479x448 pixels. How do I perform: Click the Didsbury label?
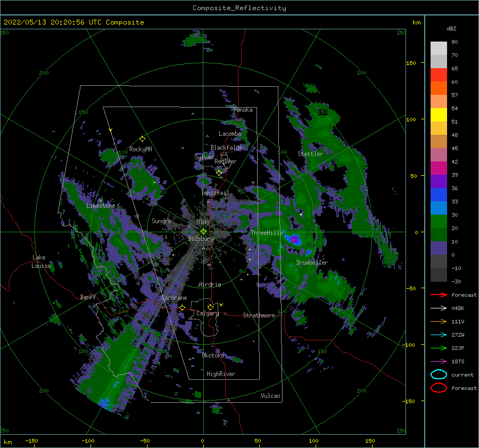pos(201,239)
